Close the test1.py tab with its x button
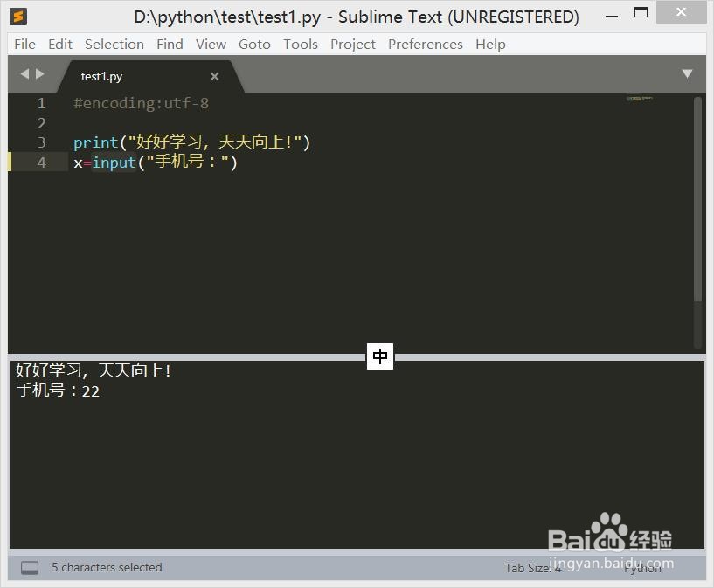714x588 pixels. coord(214,76)
